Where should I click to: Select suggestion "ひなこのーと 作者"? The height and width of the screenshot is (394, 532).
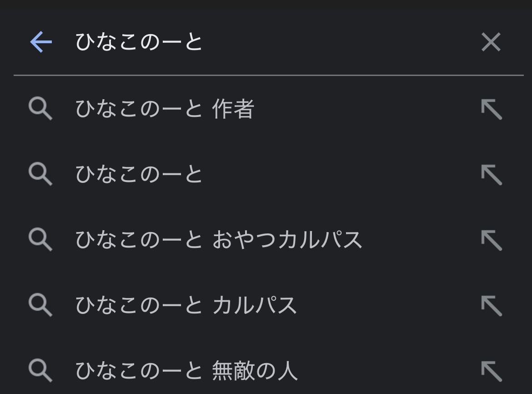point(164,110)
